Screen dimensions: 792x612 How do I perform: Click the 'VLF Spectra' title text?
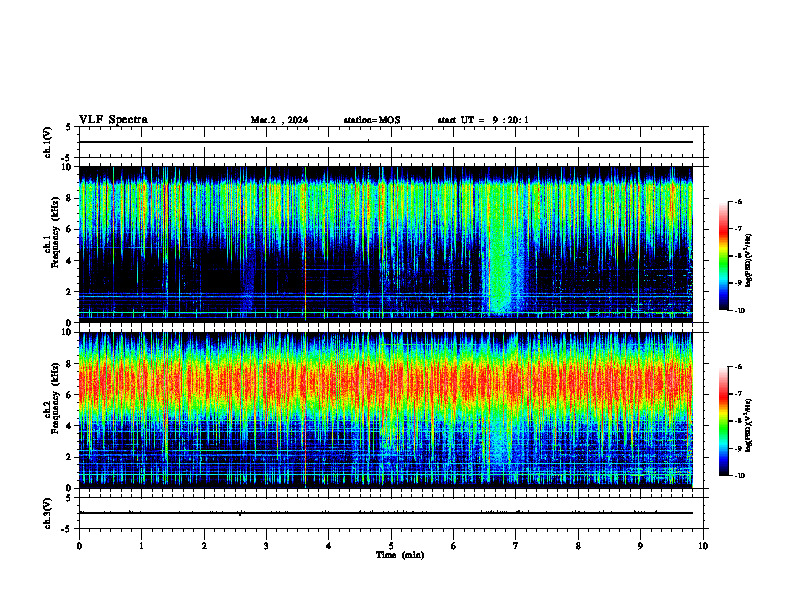(x=113, y=120)
